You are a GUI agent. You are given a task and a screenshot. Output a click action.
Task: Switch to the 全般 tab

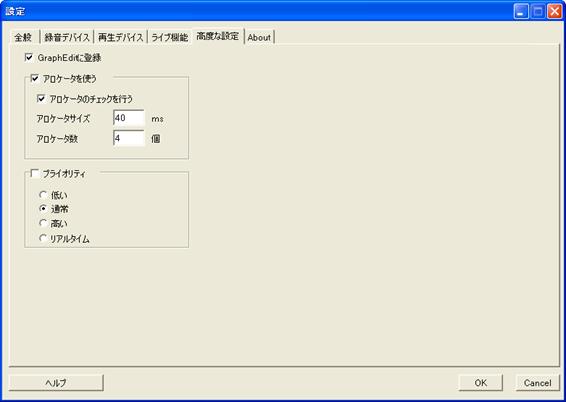click(23, 38)
